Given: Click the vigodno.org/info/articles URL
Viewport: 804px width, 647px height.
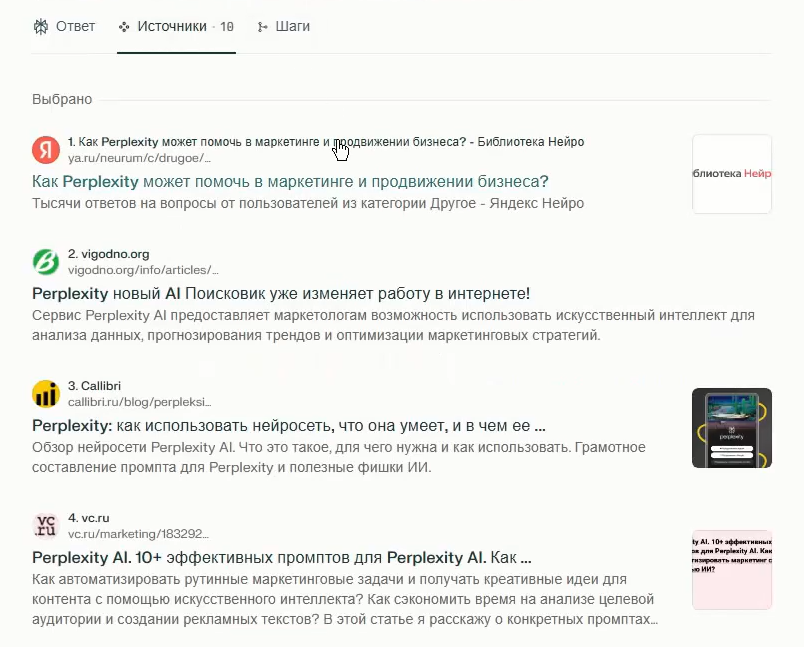Looking at the screenshot, I should pyautogui.click(x=143, y=270).
